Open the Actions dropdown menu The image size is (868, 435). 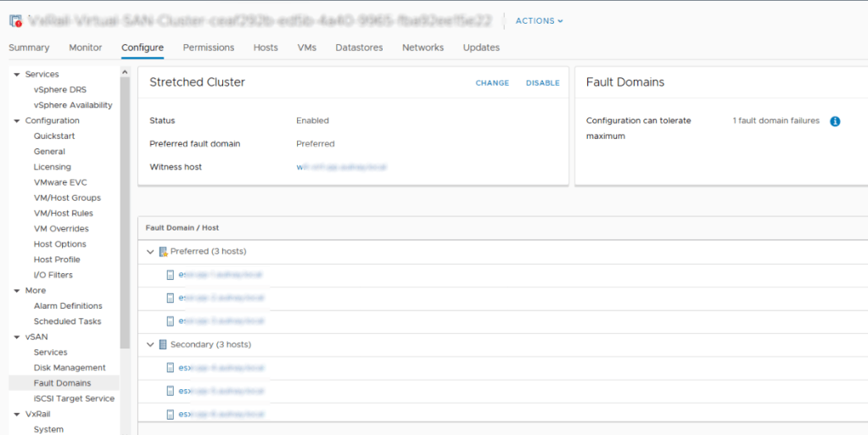pyautogui.click(x=539, y=21)
